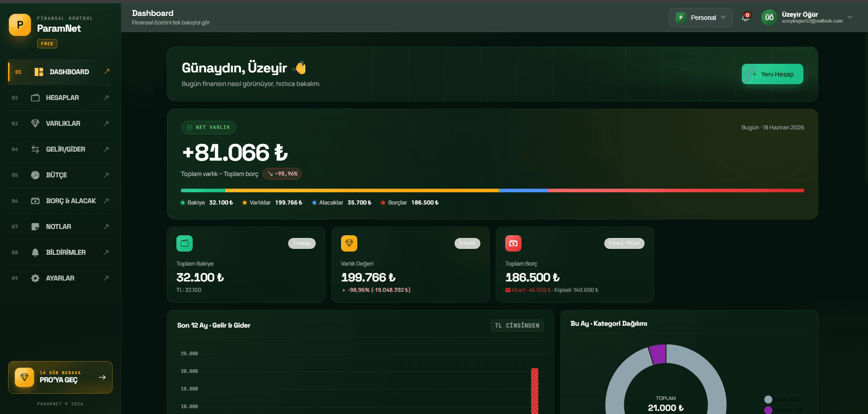The height and width of the screenshot is (414, 868).
Task: Click the Ayarlar gear icon
Action: (35, 278)
